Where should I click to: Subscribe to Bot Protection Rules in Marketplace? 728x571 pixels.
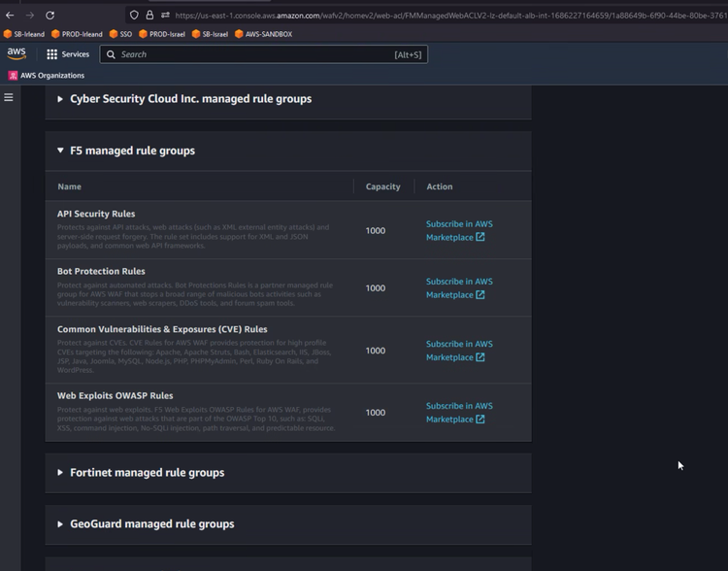pyautogui.click(x=458, y=288)
